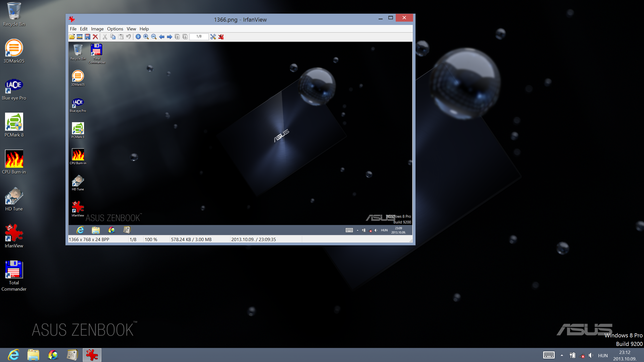Select the 3DMark05 desktop shortcut

[x=14, y=51]
